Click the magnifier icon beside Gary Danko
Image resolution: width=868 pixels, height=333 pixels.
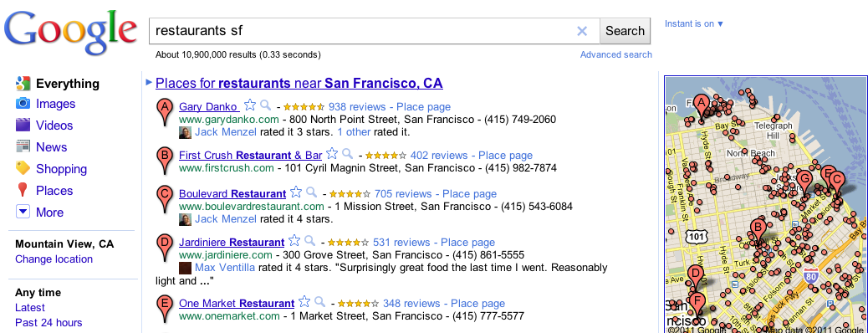pos(266,105)
